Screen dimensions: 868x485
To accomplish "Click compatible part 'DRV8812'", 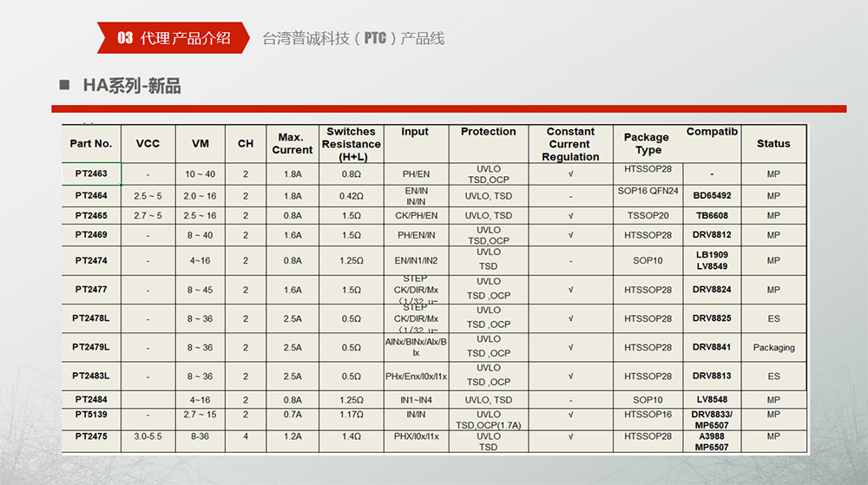I will [x=712, y=235].
